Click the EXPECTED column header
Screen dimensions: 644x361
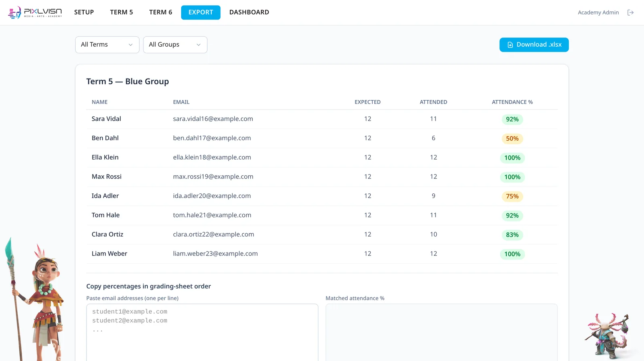(367, 102)
